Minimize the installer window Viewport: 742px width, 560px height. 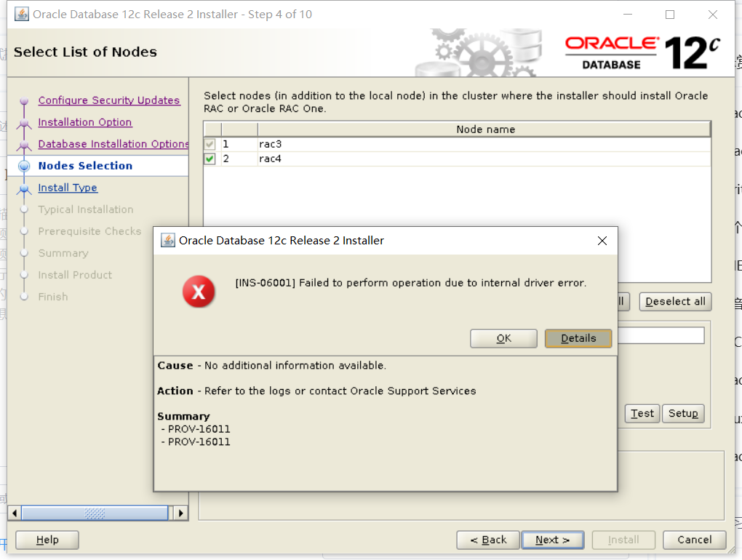coord(628,15)
